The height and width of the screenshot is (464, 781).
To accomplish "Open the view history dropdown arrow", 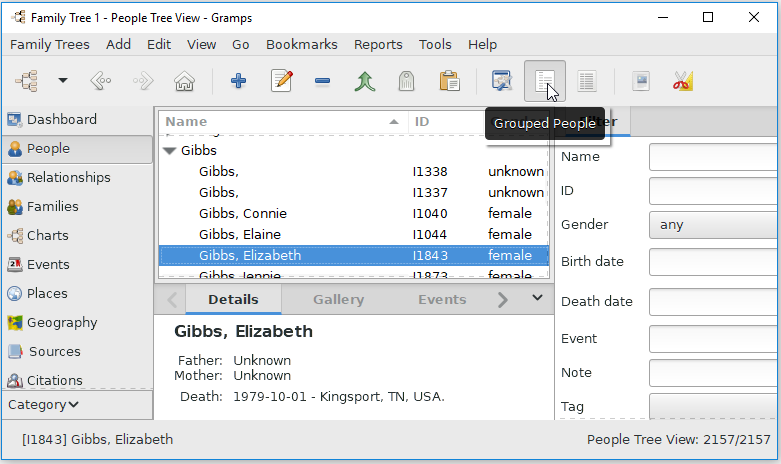I will pos(63,80).
